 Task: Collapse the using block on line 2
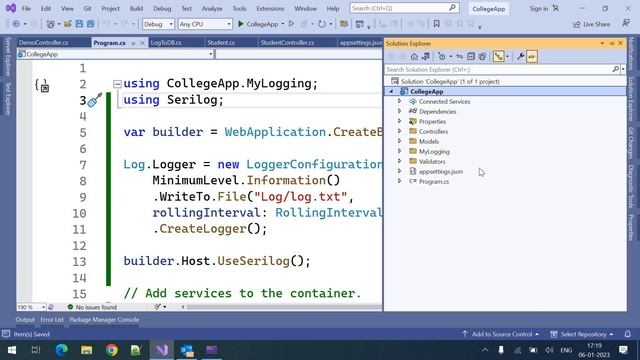[x=117, y=84]
